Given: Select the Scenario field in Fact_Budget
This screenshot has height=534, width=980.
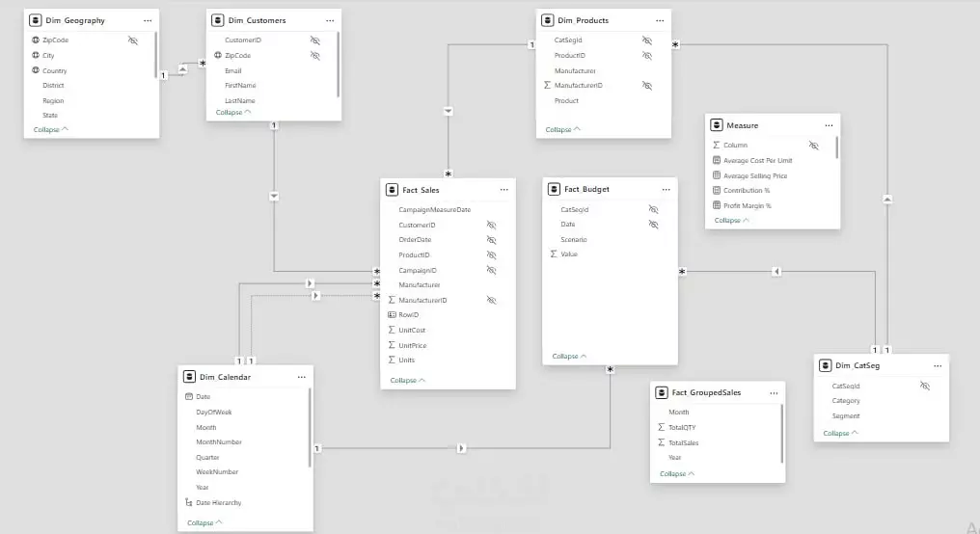Looking at the screenshot, I should (x=574, y=239).
